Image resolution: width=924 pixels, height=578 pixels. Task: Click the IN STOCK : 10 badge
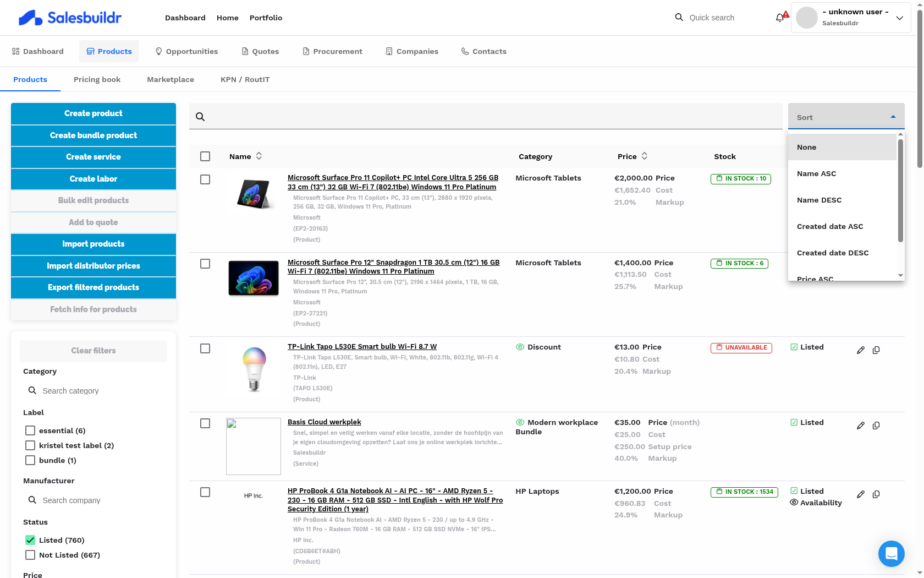pyautogui.click(x=741, y=179)
